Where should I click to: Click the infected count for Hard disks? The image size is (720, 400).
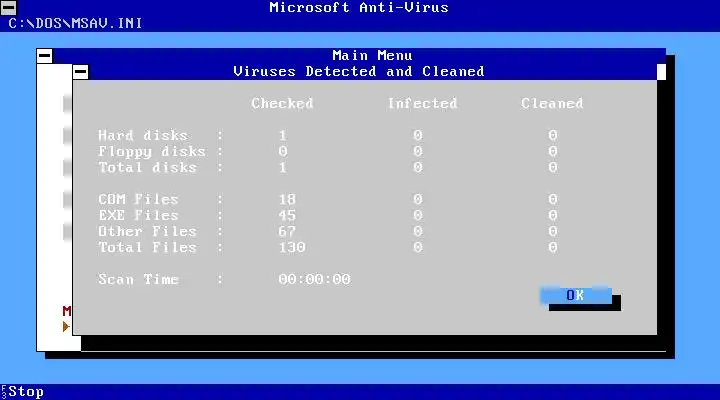pyautogui.click(x=417, y=135)
